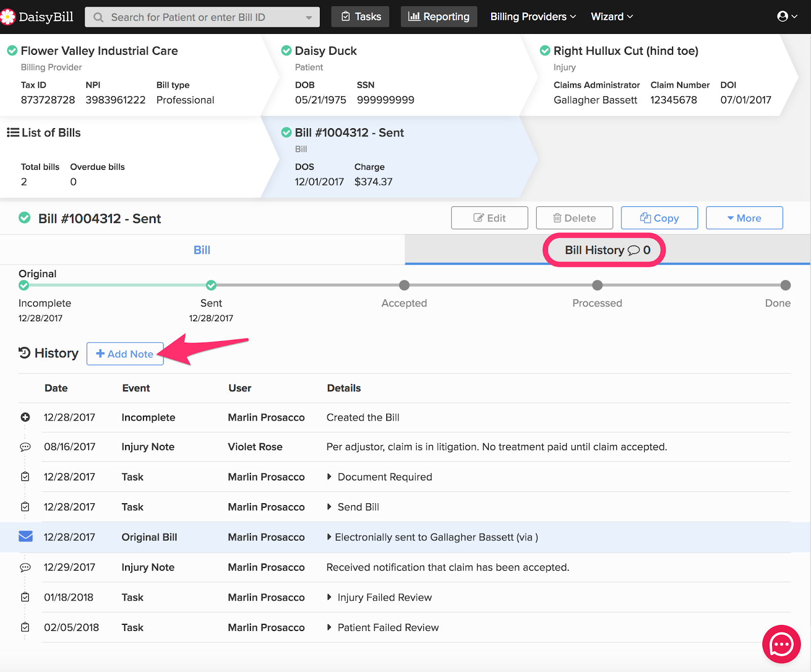Click the 'Date' column header
Image resolution: width=811 pixels, height=672 pixels.
tap(56, 388)
